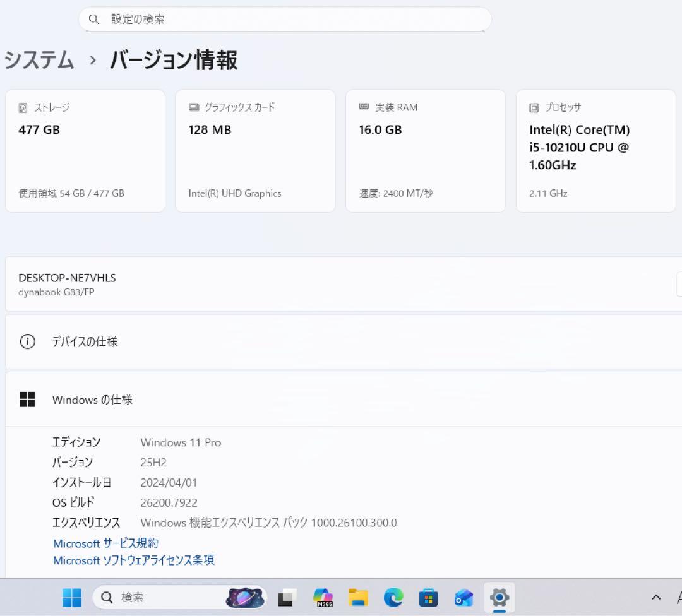Click the ストレージ disk icon
The width and height of the screenshot is (682, 616).
23,107
